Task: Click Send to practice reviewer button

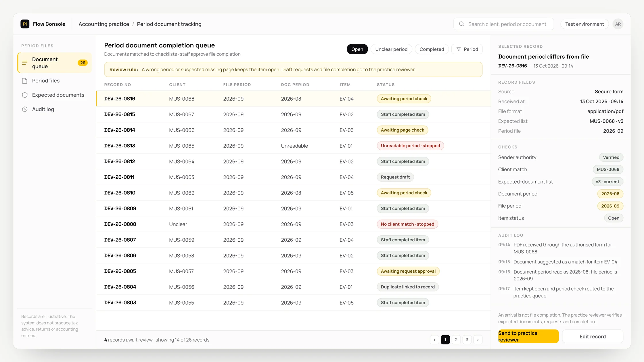Action: [528, 336]
